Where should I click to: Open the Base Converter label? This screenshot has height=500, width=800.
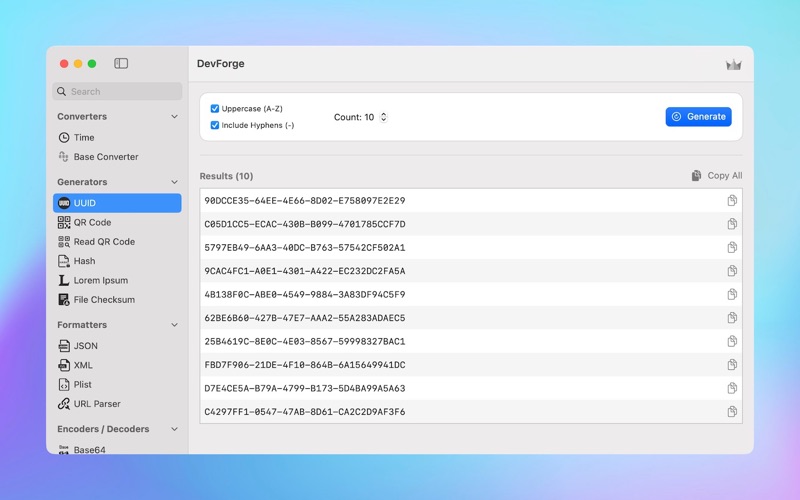pyautogui.click(x=106, y=157)
